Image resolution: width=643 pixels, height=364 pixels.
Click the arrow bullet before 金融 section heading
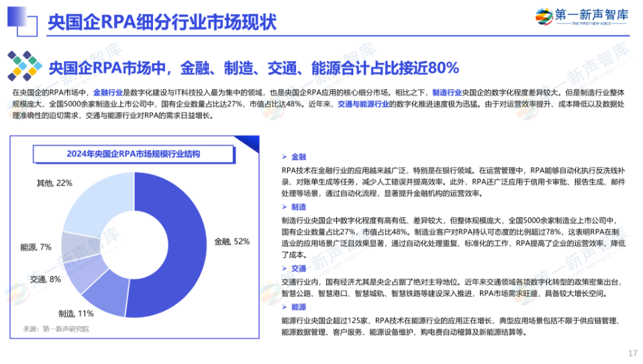284,157
